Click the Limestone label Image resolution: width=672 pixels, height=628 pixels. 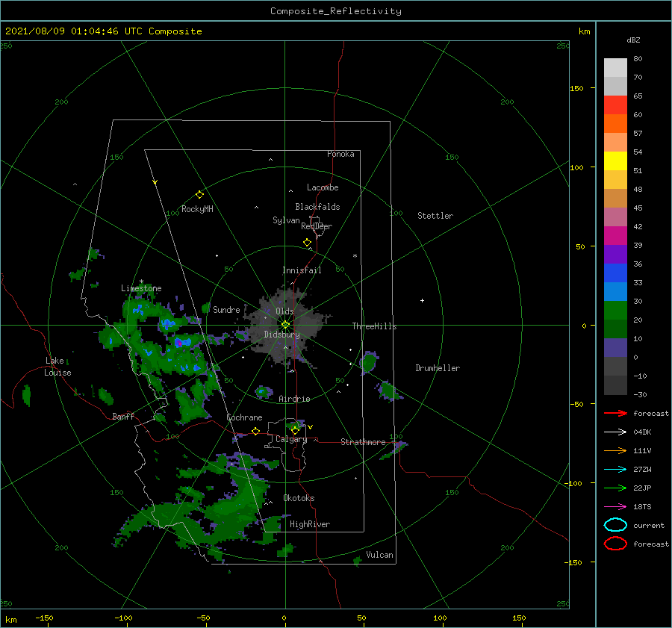click(141, 288)
